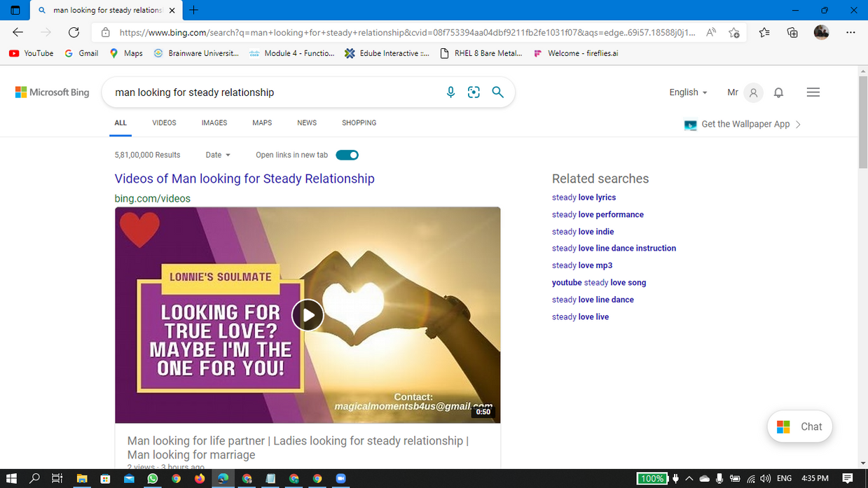Switch to the SHOPPING tab
868x488 pixels.
[359, 123]
